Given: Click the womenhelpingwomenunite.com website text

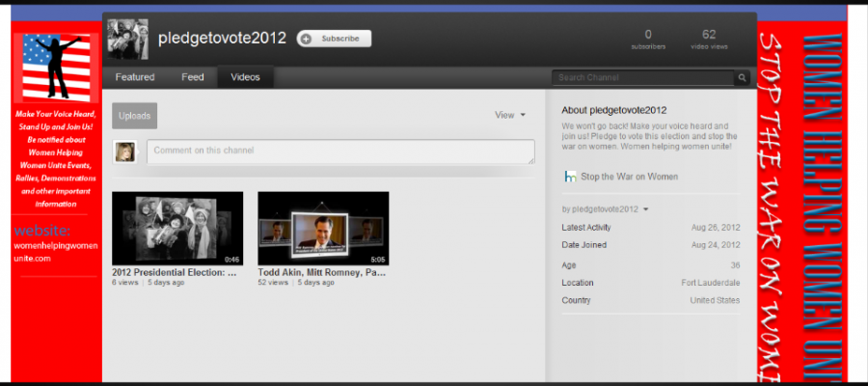Looking at the screenshot, I should coord(55,252).
